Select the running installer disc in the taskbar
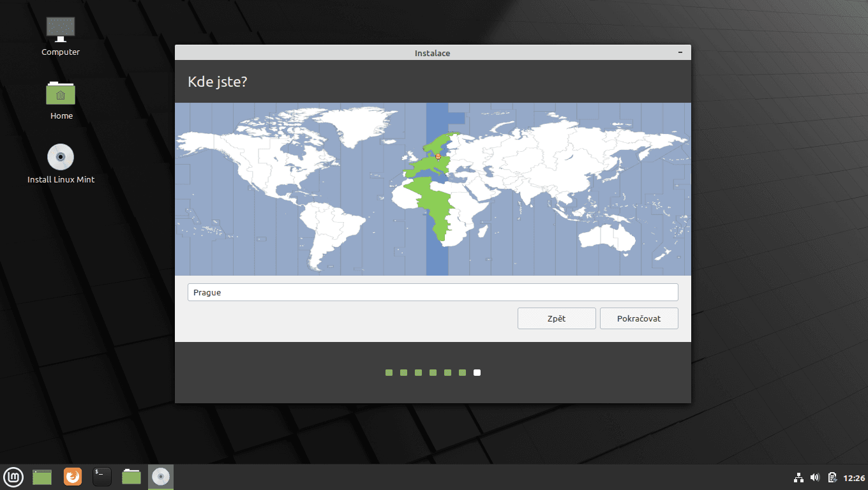Viewport: 868px width, 490px height. 160,477
